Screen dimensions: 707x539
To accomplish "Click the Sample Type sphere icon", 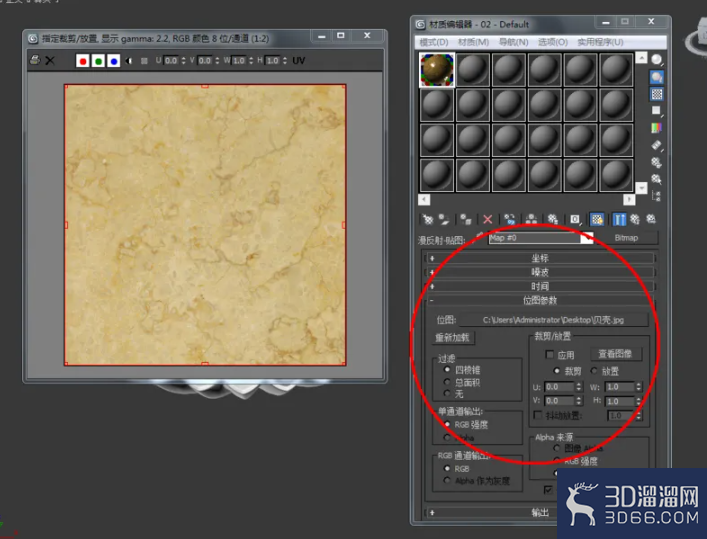I will tap(657, 60).
